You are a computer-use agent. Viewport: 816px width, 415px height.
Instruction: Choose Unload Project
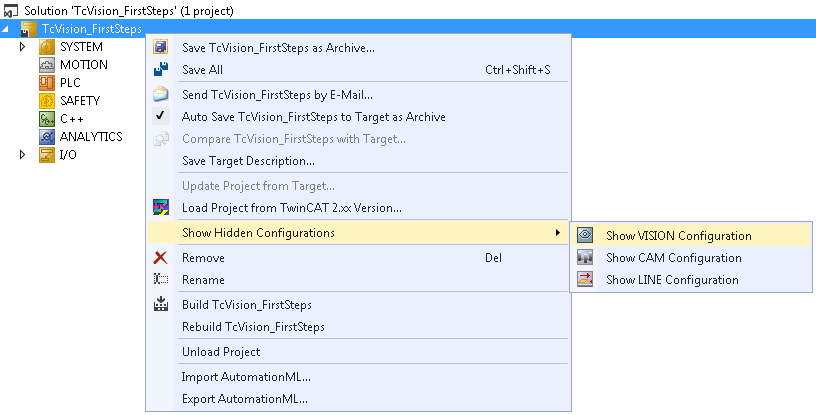(x=358, y=351)
